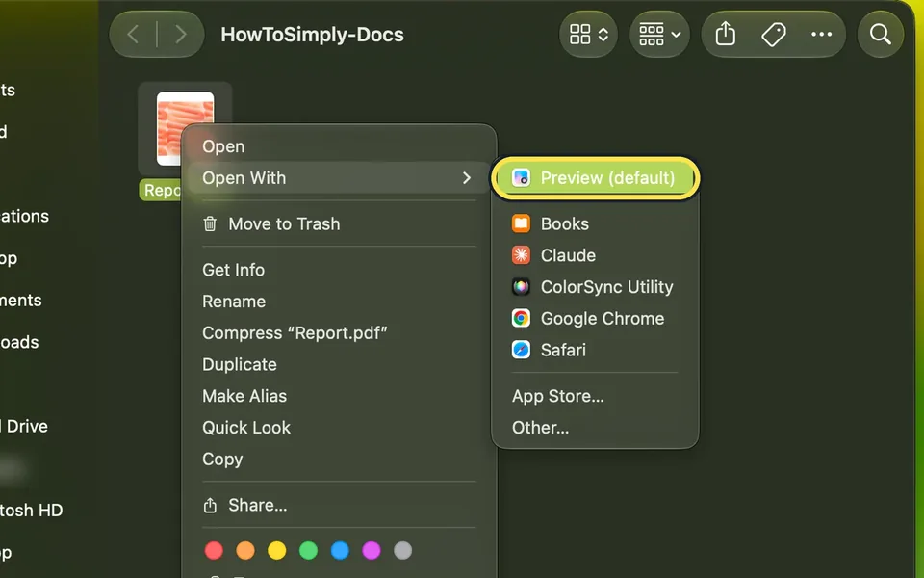Viewport: 924px width, 578px height.
Task: Choose Make Alias
Action: (x=339, y=396)
